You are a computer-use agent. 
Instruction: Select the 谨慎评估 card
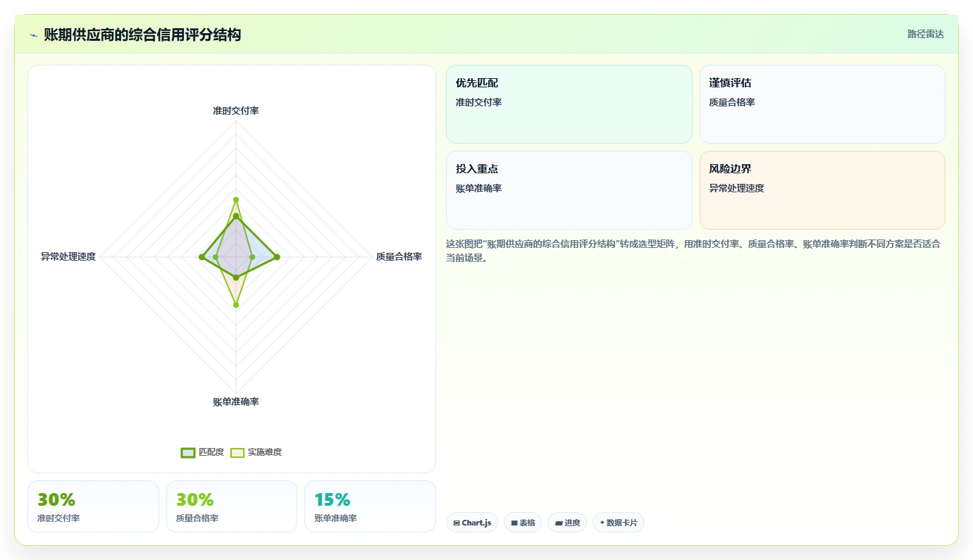(822, 104)
